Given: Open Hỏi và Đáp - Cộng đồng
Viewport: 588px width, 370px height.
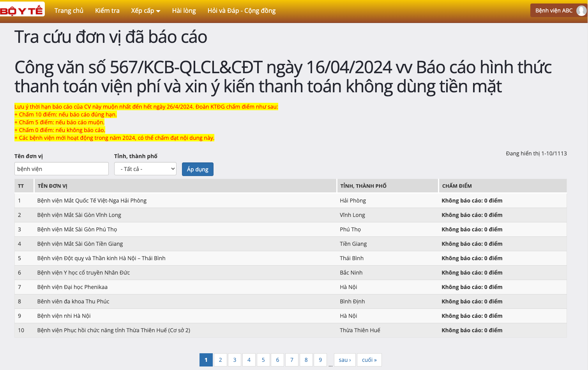Looking at the screenshot, I should pos(241,11).
